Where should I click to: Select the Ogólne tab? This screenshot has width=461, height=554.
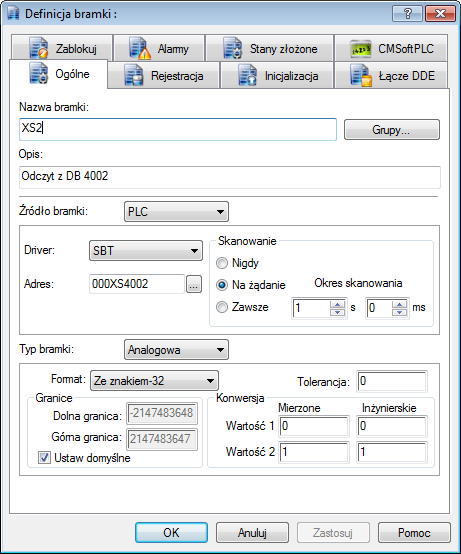coord(58,74)
